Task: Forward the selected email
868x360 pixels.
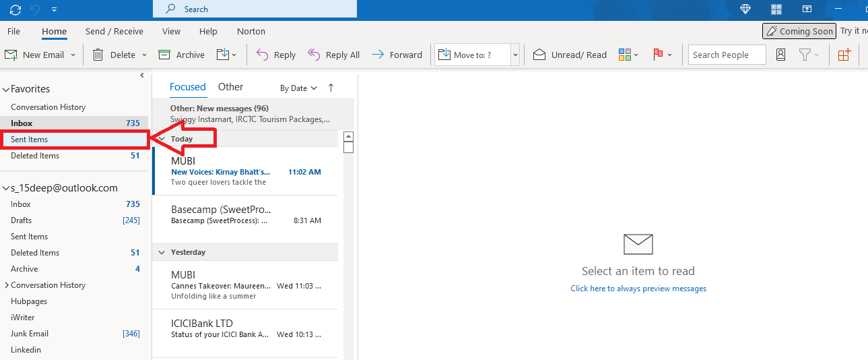Action: coord(397,55)
